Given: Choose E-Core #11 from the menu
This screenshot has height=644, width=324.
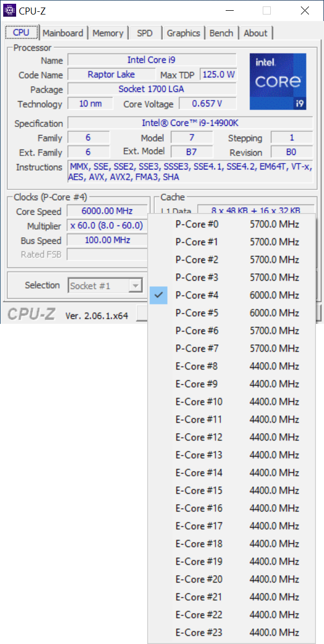Looking at the screenshot, I should coord(232,419).
